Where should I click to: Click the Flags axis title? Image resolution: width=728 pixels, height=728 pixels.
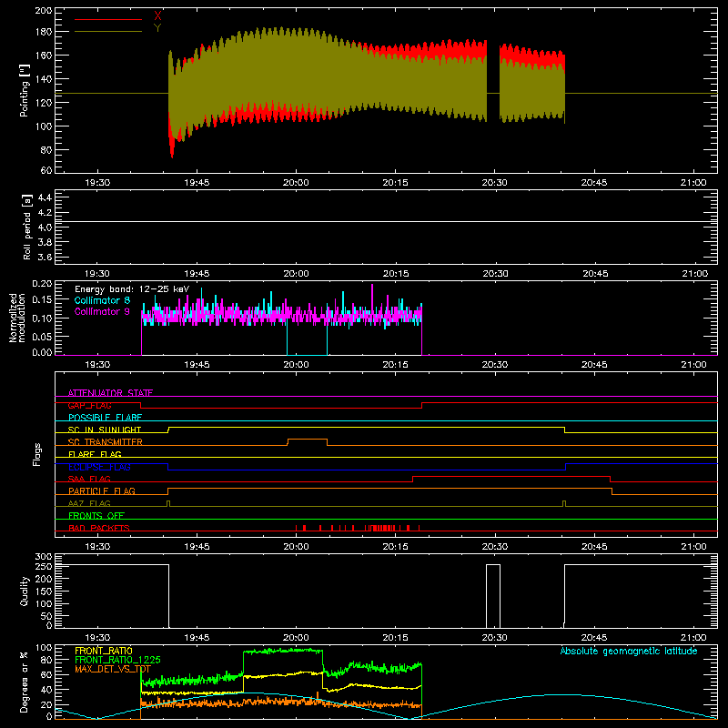(37, 454)
